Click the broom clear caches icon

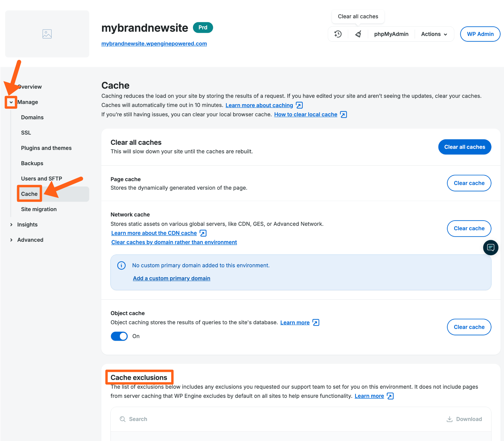click(x=358, y=34)
